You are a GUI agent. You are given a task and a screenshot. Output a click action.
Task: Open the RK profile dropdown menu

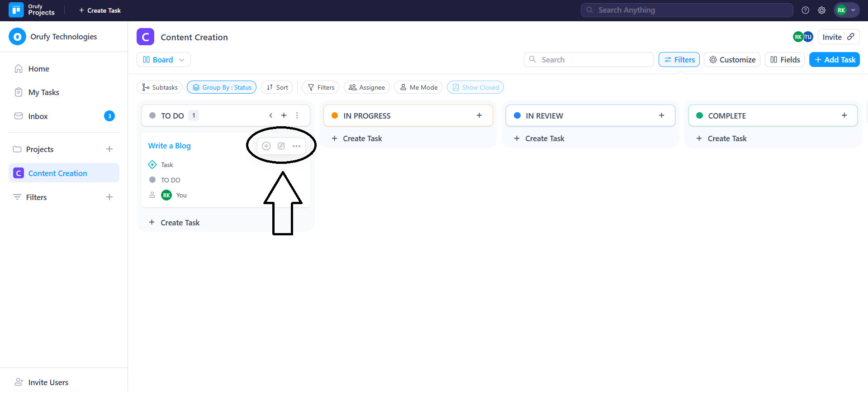point(846,10)
